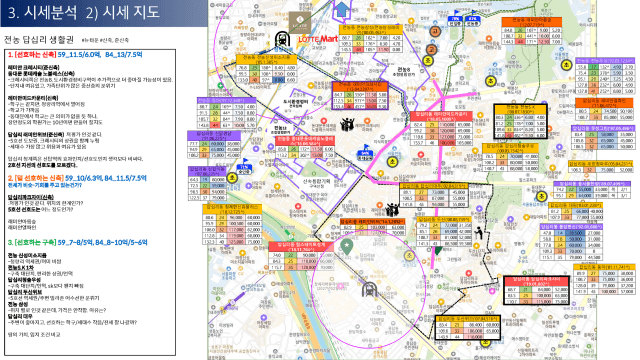Click the red '답십리동 래미안미드카운티' table header
Image resolution: width=640 pixels, height=360 pixels.
pyautogui.click(x=441, y=116)
